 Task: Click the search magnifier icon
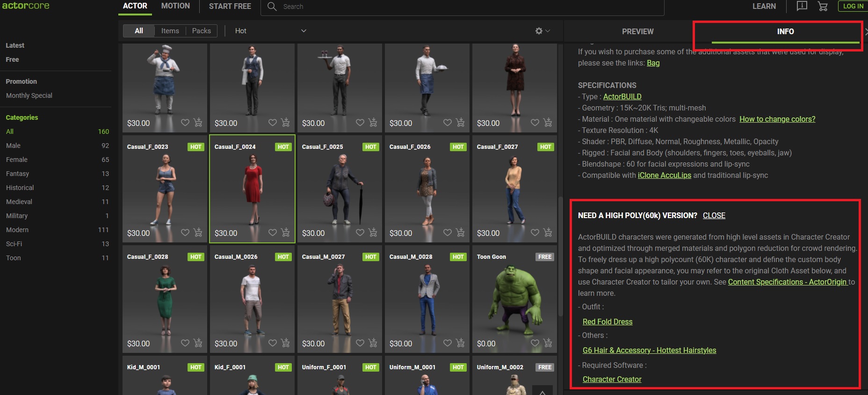pos(272,7)
